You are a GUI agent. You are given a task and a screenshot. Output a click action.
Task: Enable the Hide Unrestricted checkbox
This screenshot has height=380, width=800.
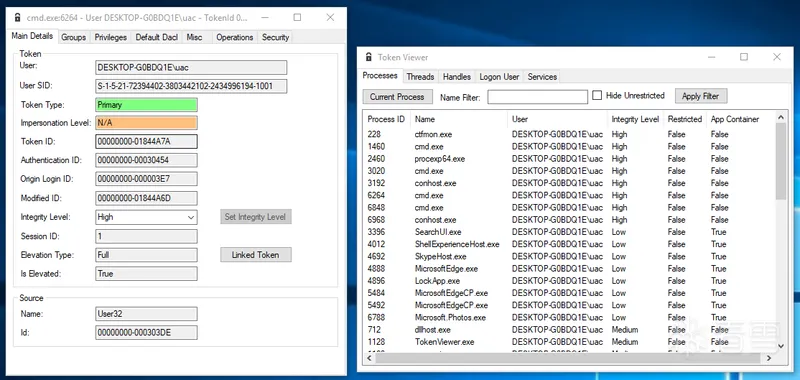point(597,95)
